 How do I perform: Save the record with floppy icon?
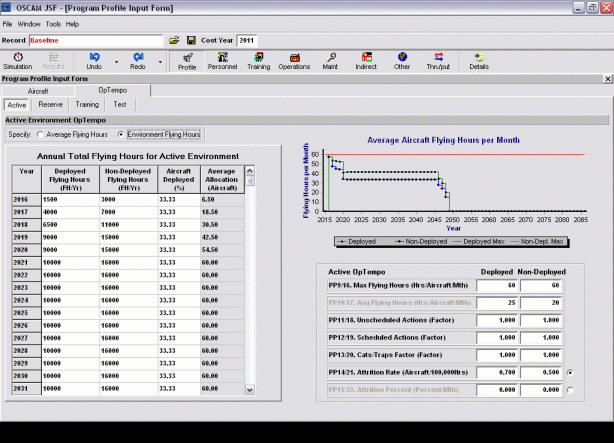pyautogui.click(x=191, y=40)
